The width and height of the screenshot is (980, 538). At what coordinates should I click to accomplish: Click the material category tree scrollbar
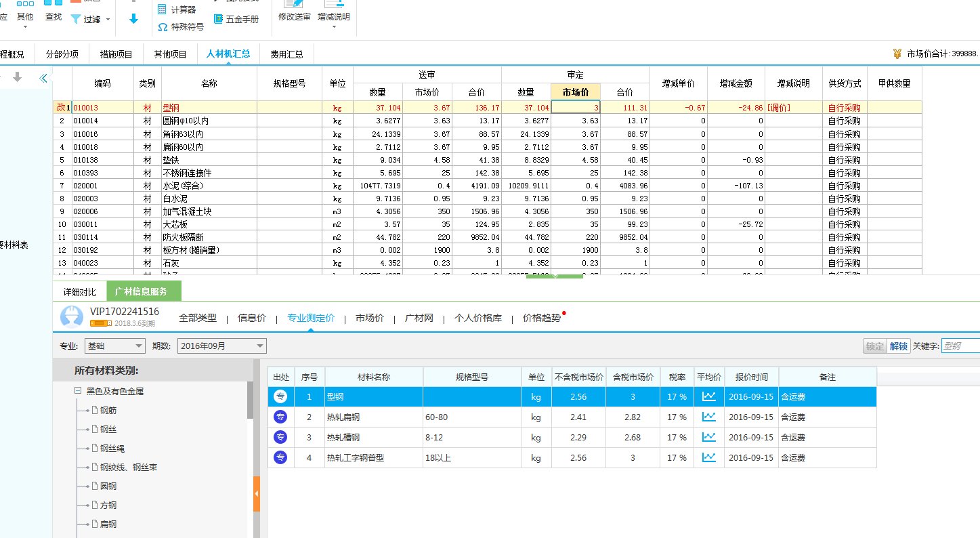250,400
